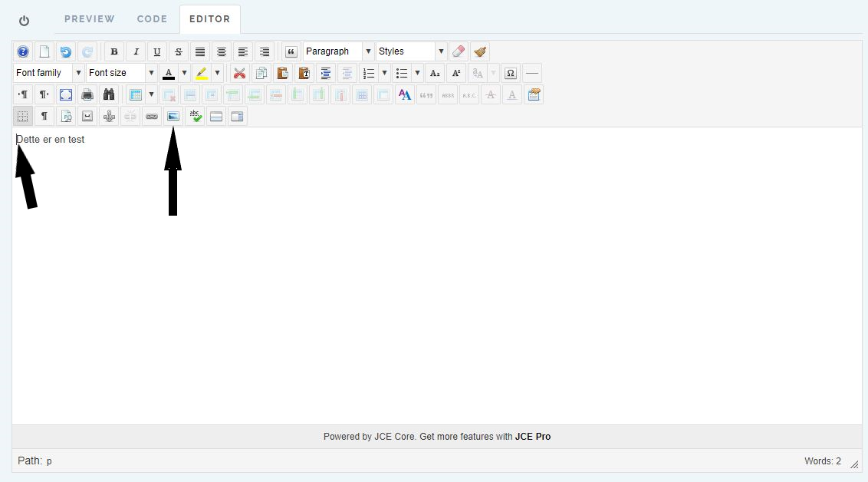Click the print icon

(x=87, y=95)
